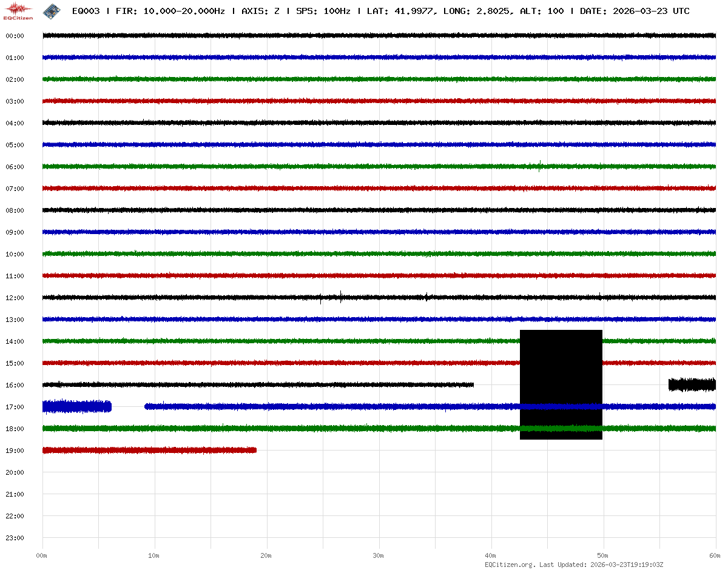
Task: Click the 16:00 hour label
Action: [x=15, y=385]
